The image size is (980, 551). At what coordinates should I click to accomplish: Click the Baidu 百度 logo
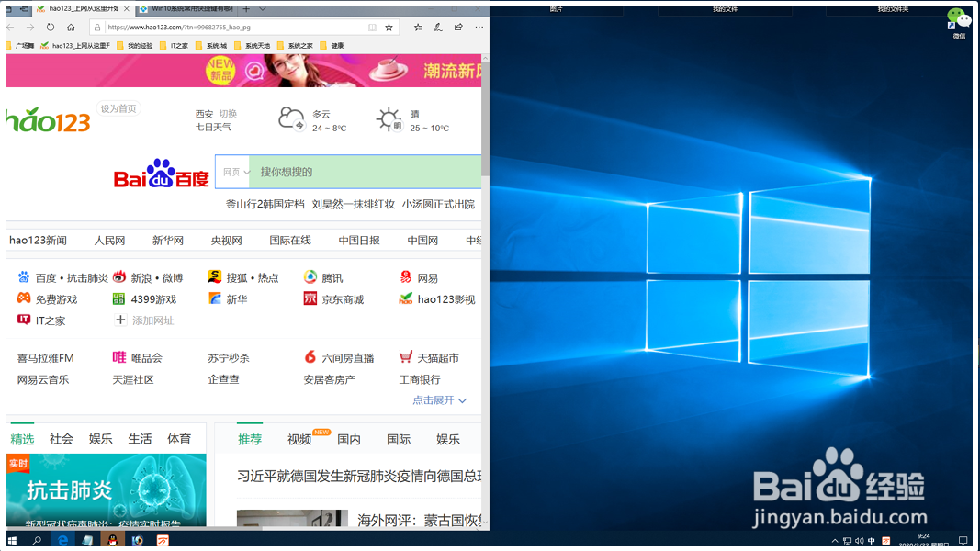(162, 174)
